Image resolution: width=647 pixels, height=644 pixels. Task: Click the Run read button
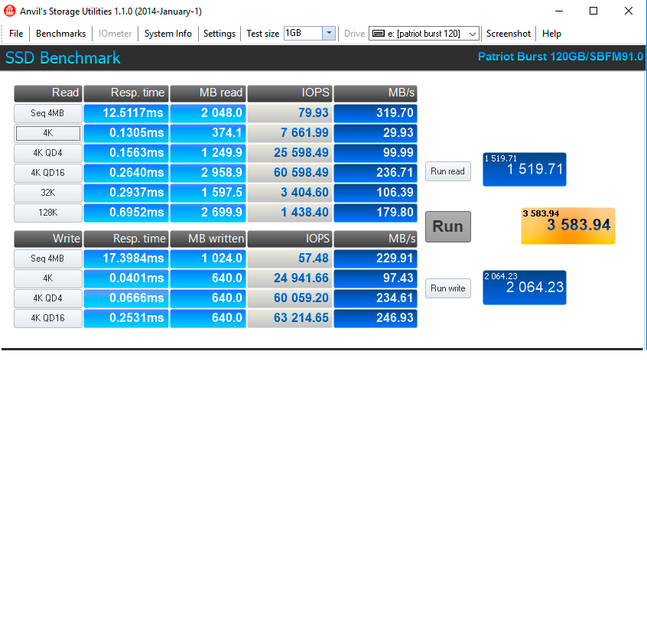tap(447, 171)
